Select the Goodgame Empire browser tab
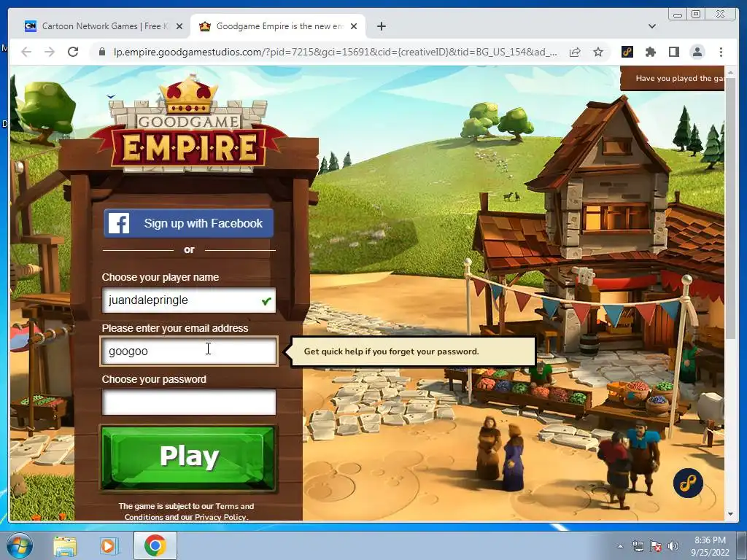This screenshot has height=560, width=747. pyautogui.click(x=279, y=26)
